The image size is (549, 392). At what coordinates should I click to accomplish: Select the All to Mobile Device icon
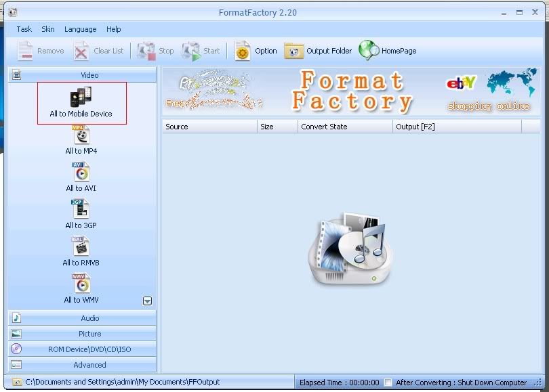coord(81,97)
